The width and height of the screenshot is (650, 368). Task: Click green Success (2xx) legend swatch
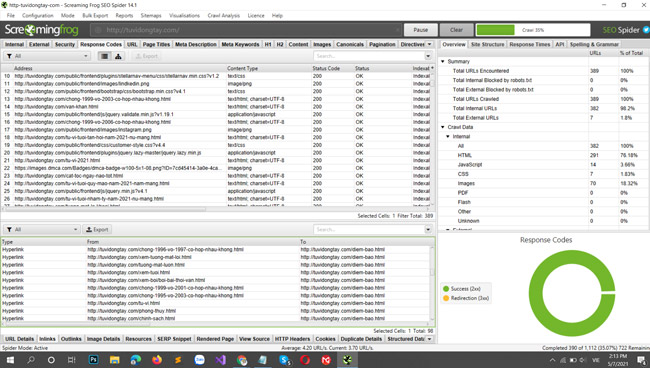tap(446, 289)
